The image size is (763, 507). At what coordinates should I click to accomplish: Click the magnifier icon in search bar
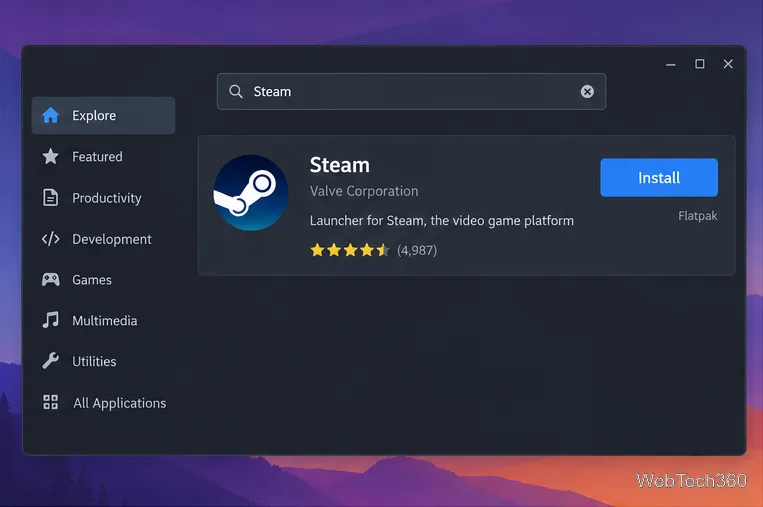pos(236,91)
